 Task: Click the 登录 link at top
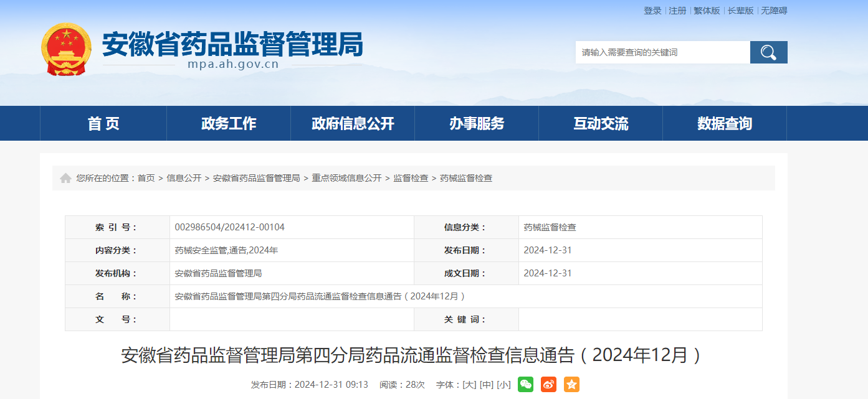pyautogui.click(x=652, y=11)
